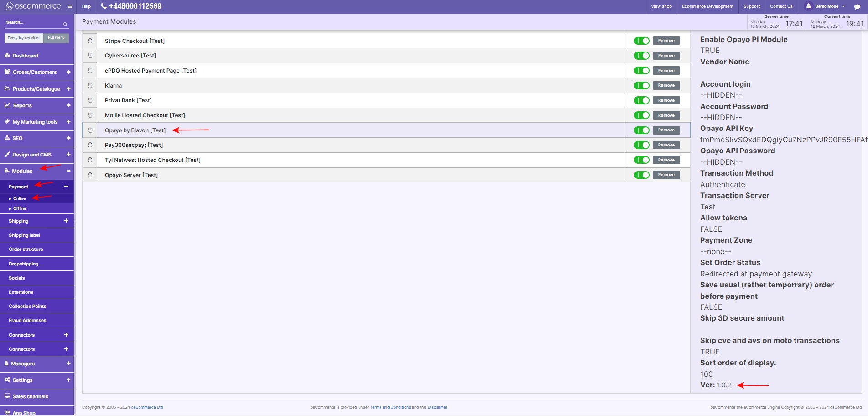Click the hamburger menu icon beside the oscommerce logo

pyautogui.click(x=69, y=6)
